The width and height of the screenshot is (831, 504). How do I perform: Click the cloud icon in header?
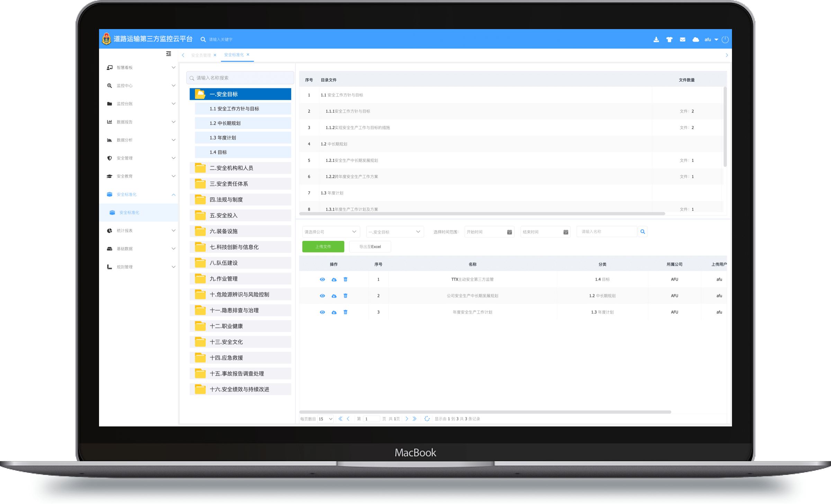696,39
